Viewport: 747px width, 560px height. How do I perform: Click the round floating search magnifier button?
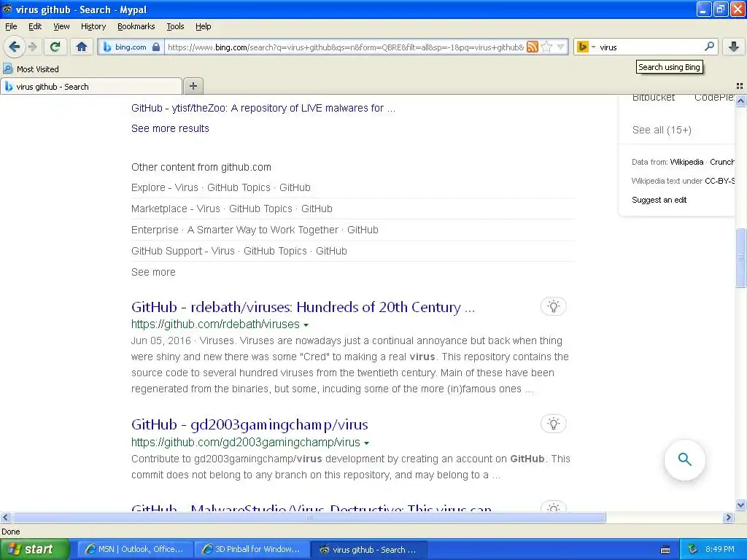coord(684,459)
